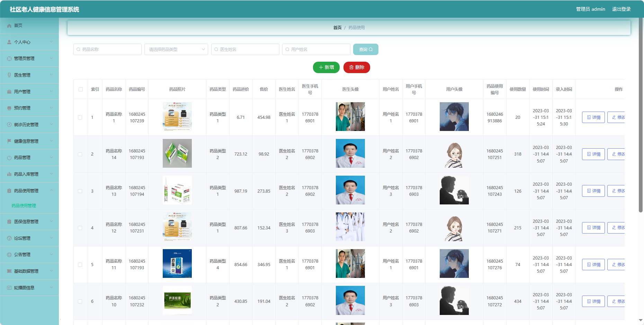This screenshot has width=644, height=325.
Task: Collapse the 药品使用管理 menu chevron
Action: [x=52, y=191]
